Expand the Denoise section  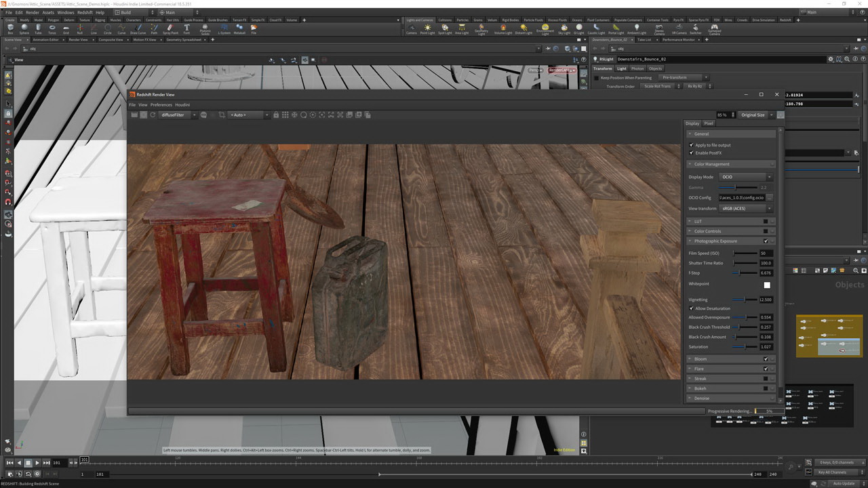[x=731, y=398]
